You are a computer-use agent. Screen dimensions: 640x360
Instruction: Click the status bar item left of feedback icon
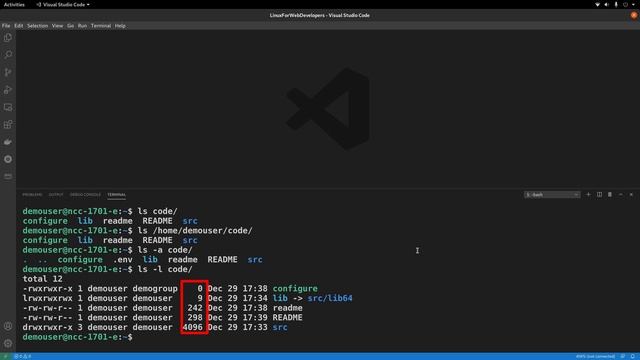595,356
